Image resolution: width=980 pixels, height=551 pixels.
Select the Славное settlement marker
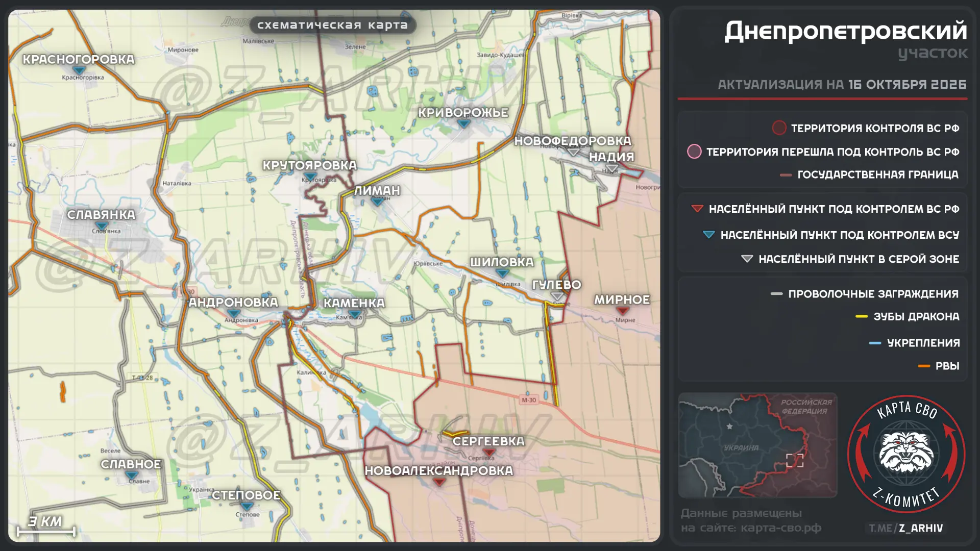tap(131, 475)
